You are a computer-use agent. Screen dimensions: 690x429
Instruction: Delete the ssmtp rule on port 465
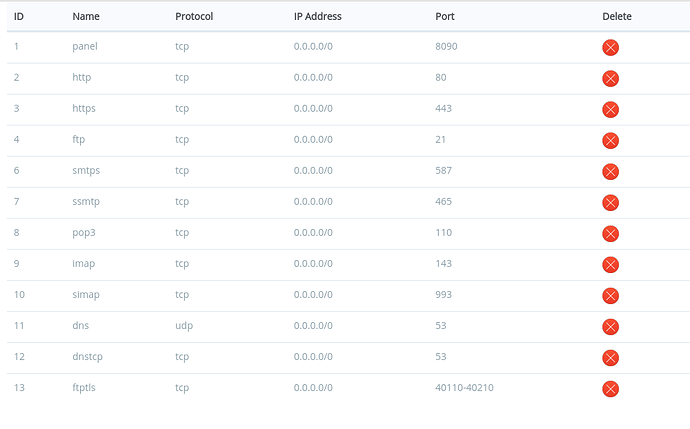coord(610,203)
